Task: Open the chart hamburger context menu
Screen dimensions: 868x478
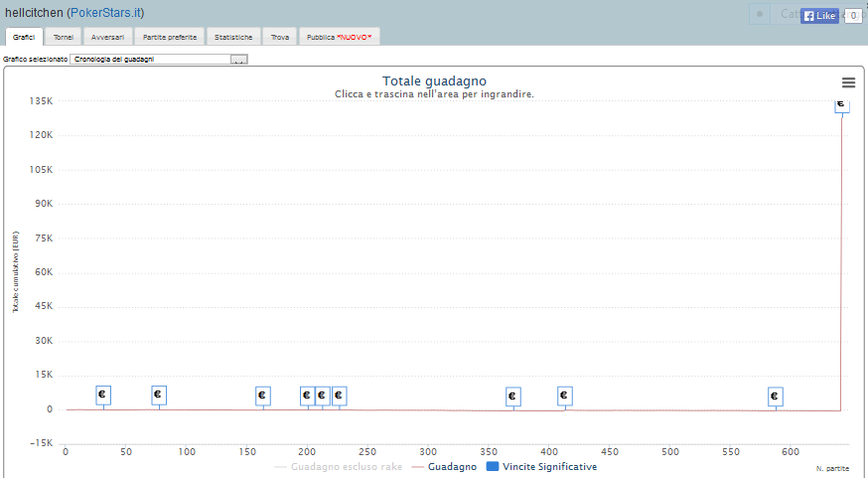Action: click(x=848, y=82)
